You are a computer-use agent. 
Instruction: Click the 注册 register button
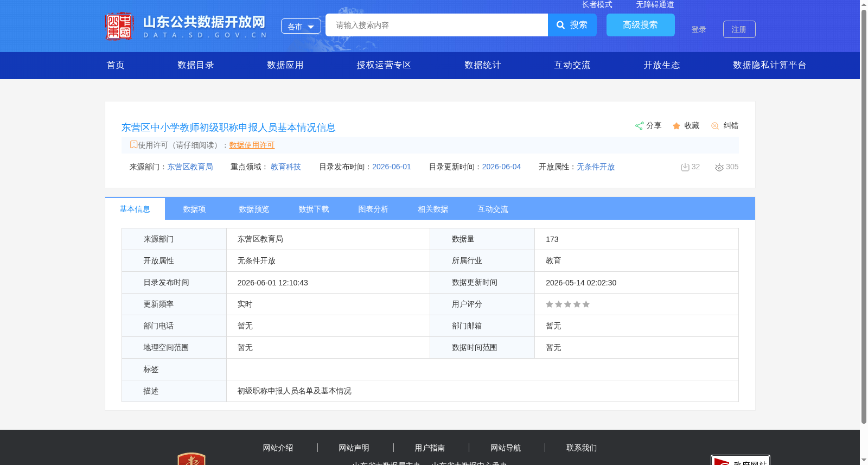click(739, 29)
